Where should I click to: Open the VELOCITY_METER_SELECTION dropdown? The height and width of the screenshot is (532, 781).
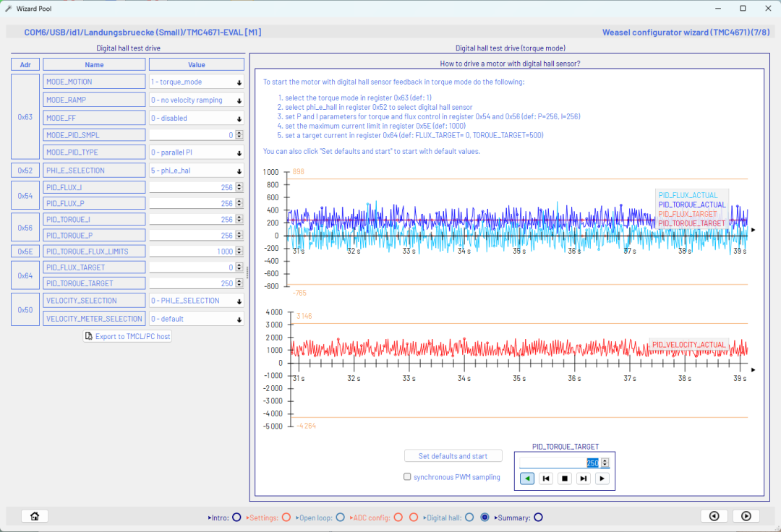(x=196, y=319)
